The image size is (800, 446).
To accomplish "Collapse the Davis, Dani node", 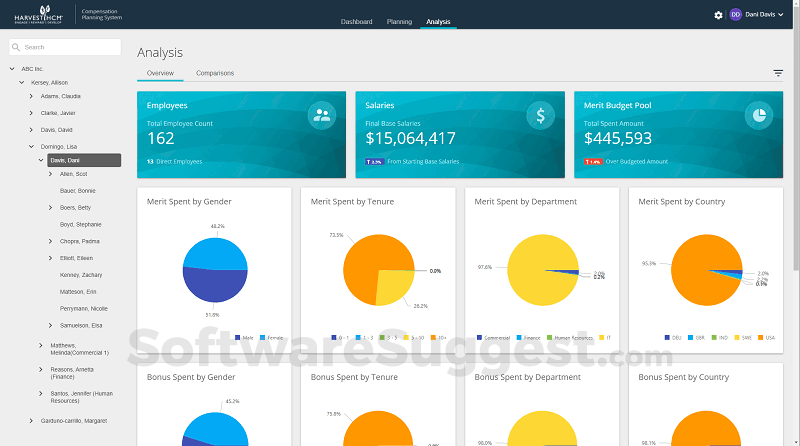I will point(41,160).
